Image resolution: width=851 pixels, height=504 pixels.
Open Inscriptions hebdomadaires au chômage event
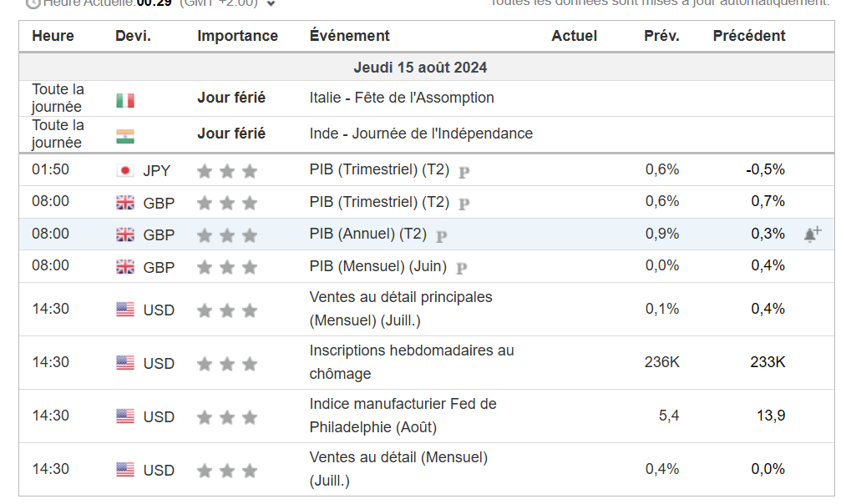coord(412,362)
